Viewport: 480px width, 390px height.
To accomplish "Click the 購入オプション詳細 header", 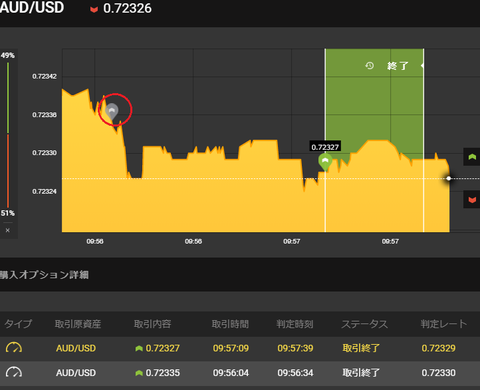I will [x=44, y=275].
